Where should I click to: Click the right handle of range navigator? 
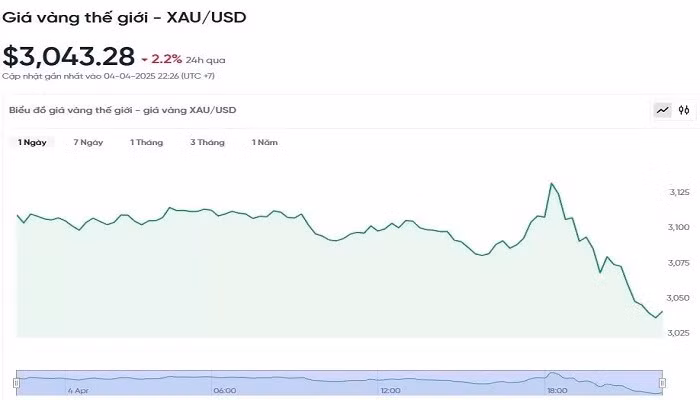point(662,382)
